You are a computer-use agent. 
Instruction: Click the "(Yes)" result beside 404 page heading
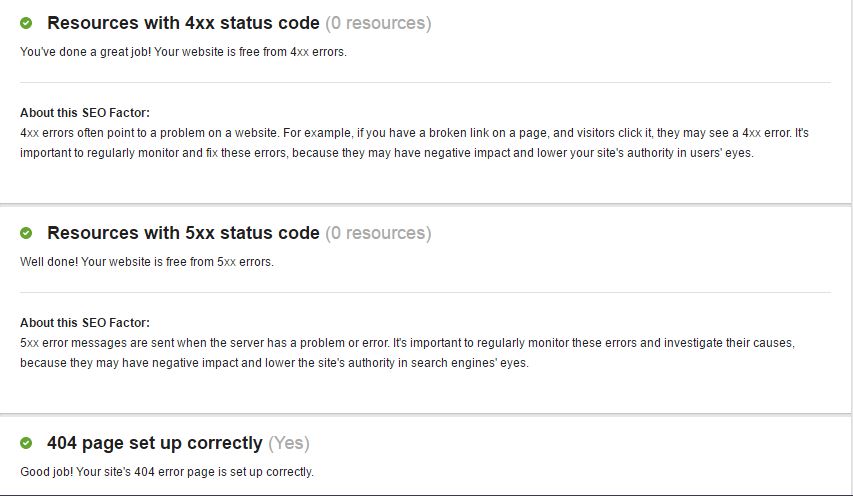tap(289, 443)
